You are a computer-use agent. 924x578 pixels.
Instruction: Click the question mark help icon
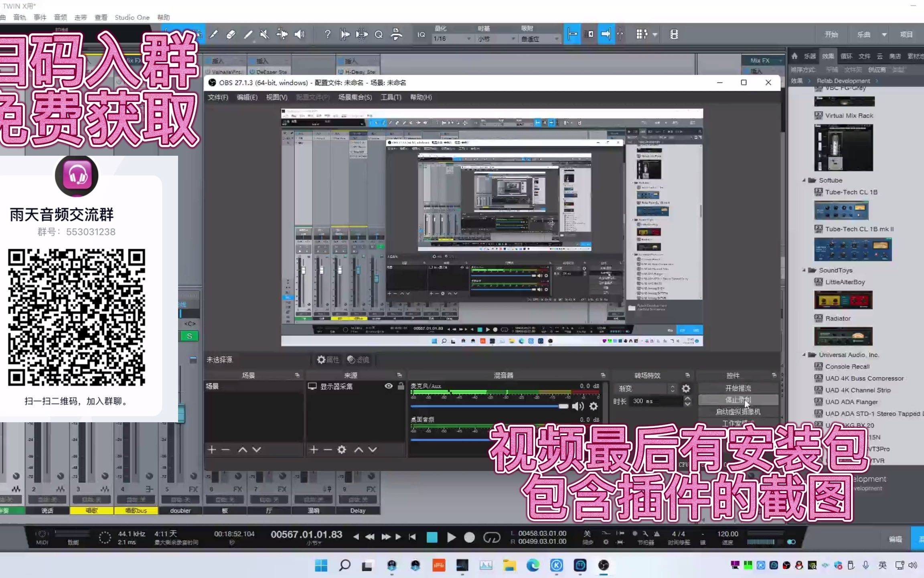point(327,35)
